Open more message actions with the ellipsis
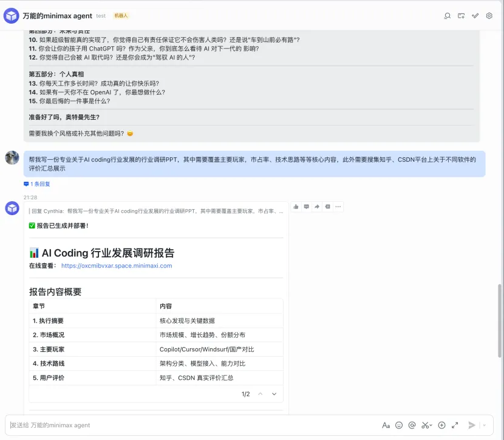Screen dimensions: 504x440 coord(338,207)
